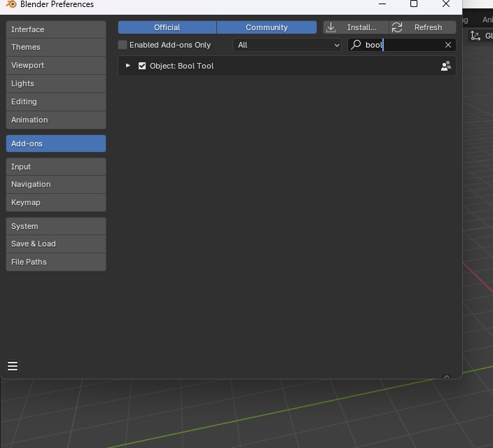Disable the Bool Tool add-on checkbox
This screenshot has width=493, height=448.
pos(142,66)
